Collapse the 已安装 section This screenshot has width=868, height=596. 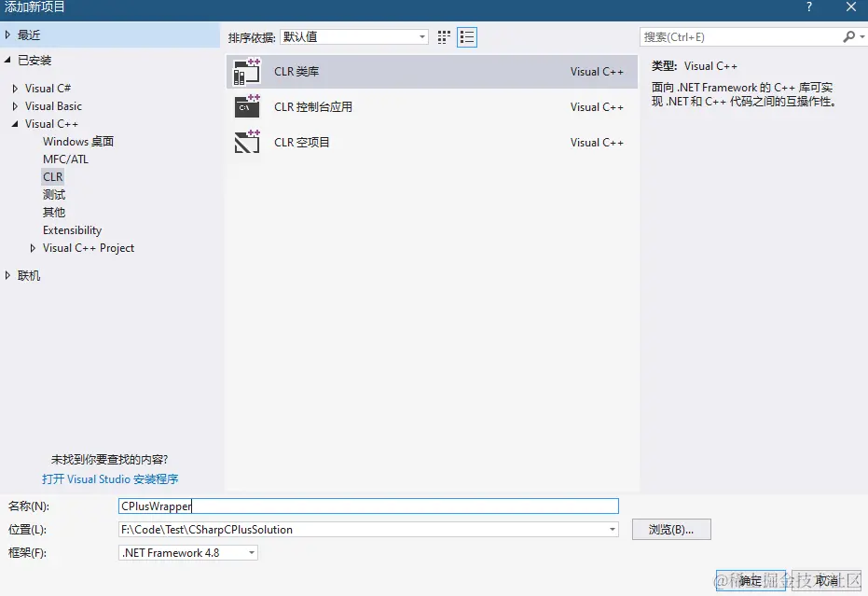[x=7, y=60]
